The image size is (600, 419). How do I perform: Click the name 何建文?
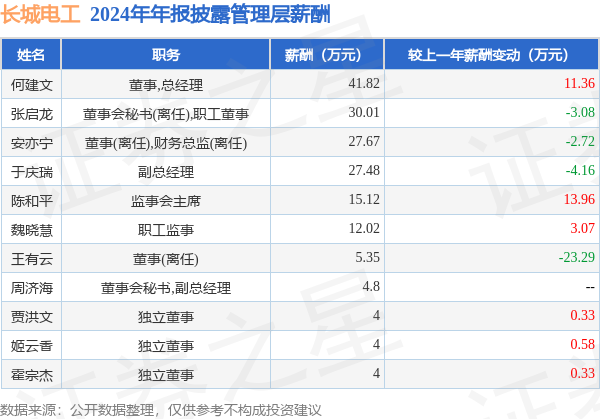point(32,85)
